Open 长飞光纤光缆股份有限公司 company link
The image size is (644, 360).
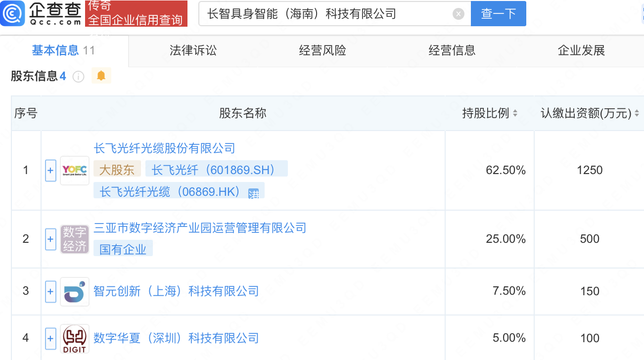pos(164,148)
